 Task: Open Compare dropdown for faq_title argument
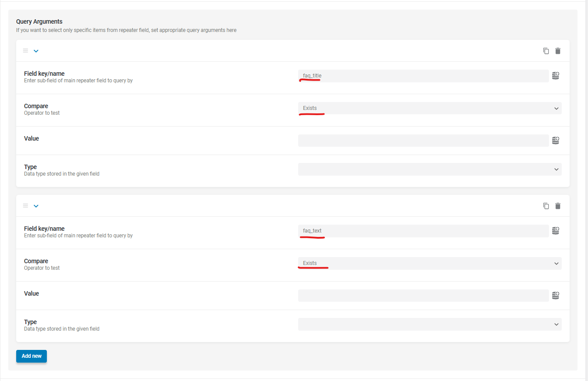(430, 108)
